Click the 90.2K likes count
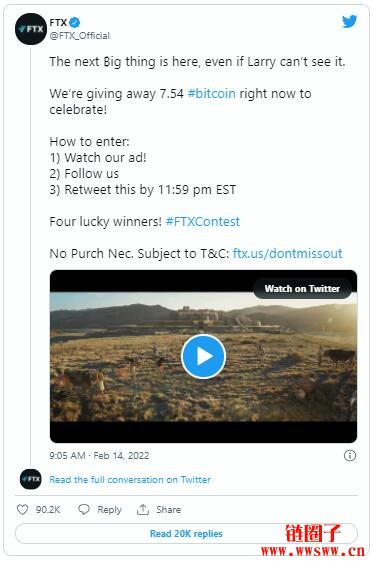This screenshot has height=561, width=374. pos(48,509)
